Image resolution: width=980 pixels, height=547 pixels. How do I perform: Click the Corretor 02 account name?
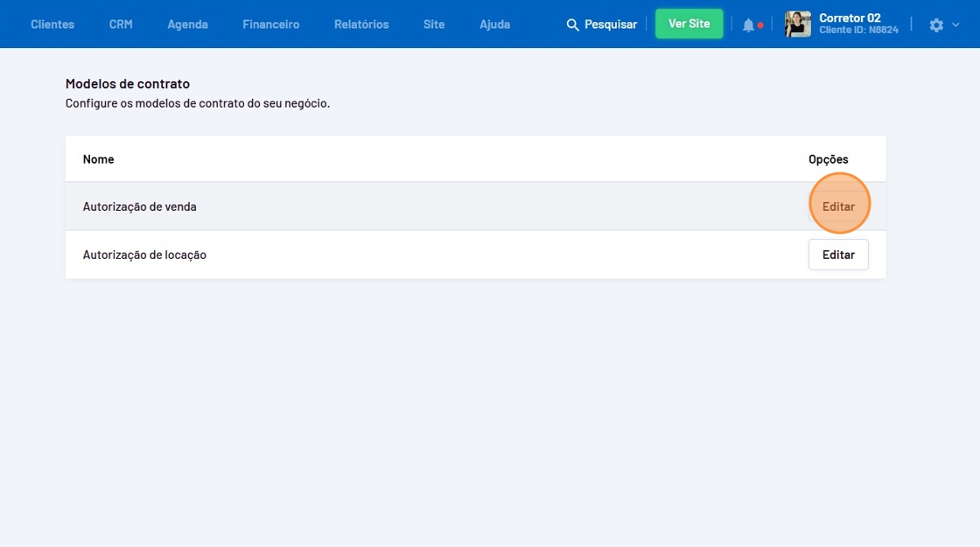coord(850,18)
